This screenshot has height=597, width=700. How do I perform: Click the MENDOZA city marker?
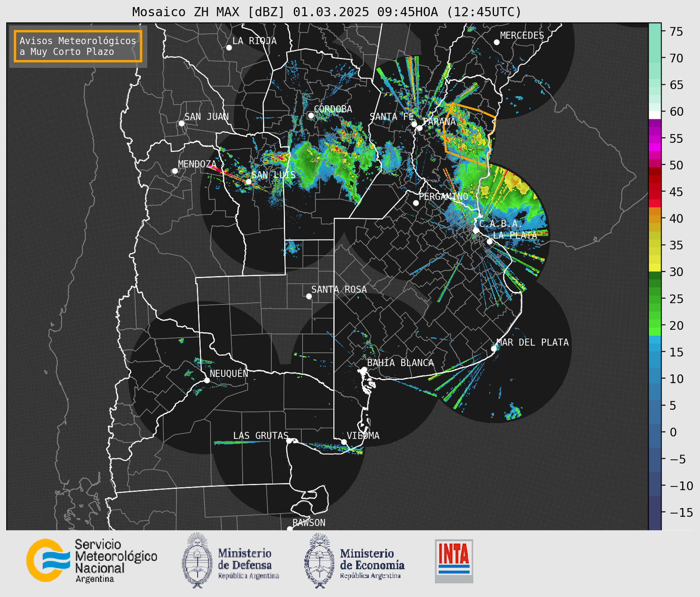coord(175,171)
